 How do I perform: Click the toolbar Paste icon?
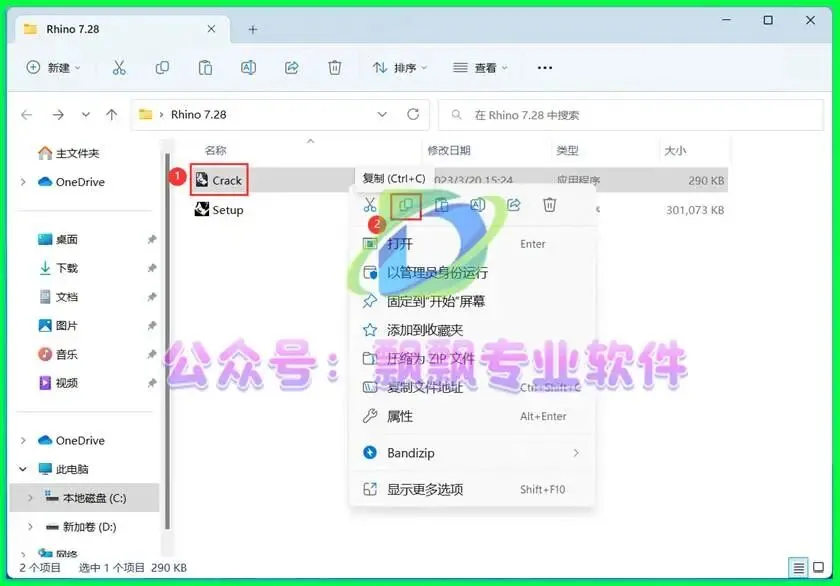[x=205, y=67]
